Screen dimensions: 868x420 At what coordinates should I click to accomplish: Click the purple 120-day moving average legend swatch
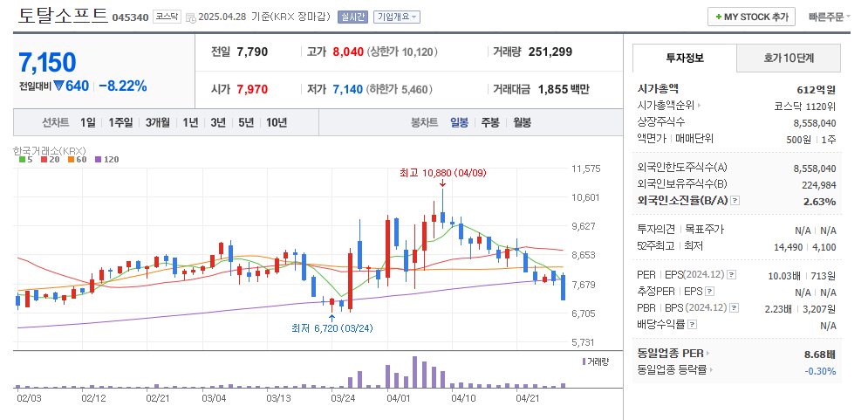(x=98, y=160)
